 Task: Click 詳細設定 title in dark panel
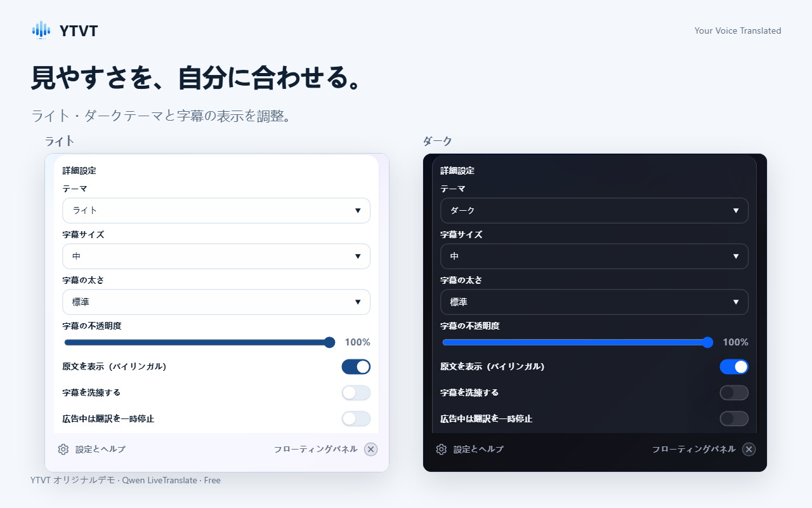457,170
